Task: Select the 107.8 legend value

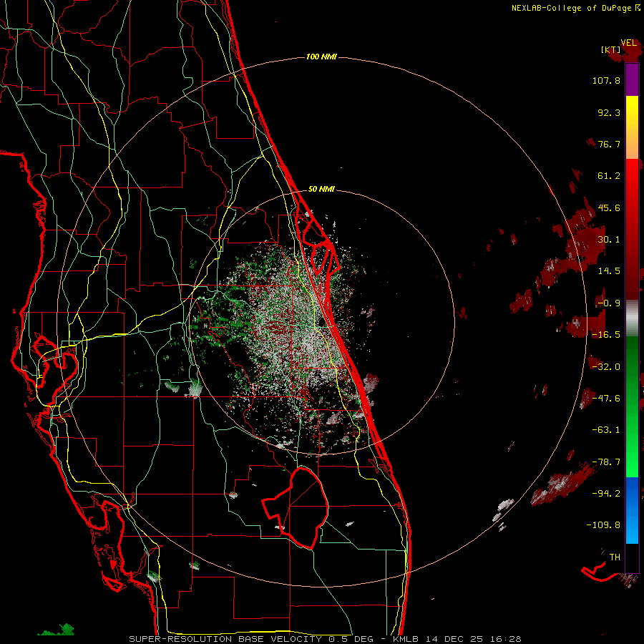Action: pyautogui.click(x=606, y=80)
